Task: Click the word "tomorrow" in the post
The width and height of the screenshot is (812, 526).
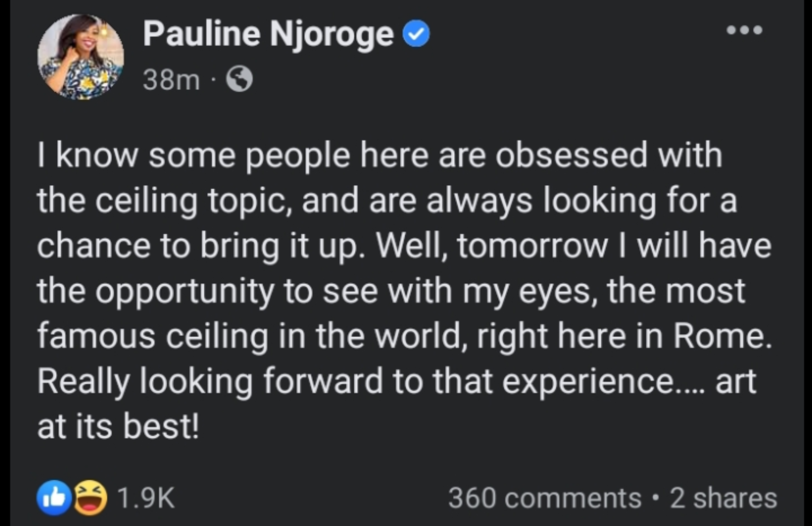Action: 532,246
